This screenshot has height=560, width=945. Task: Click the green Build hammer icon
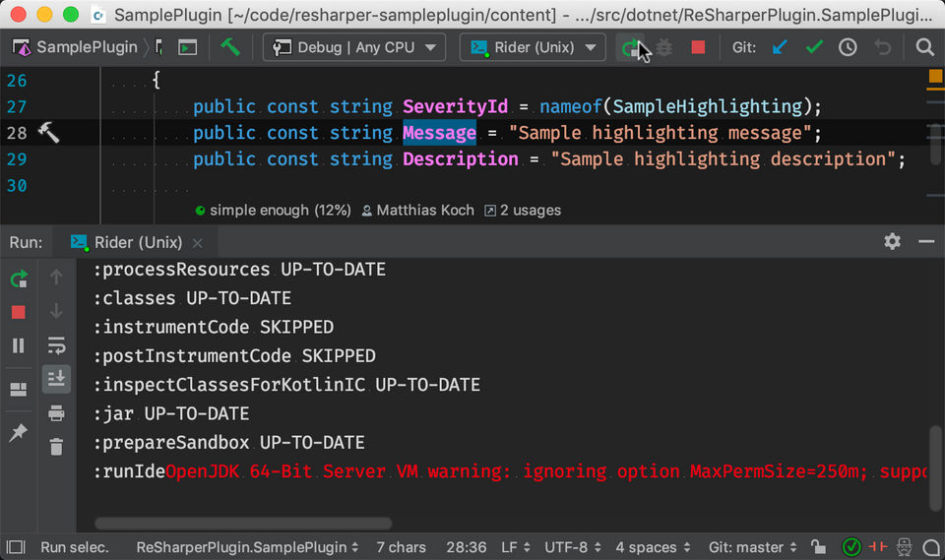coord(230,47)
